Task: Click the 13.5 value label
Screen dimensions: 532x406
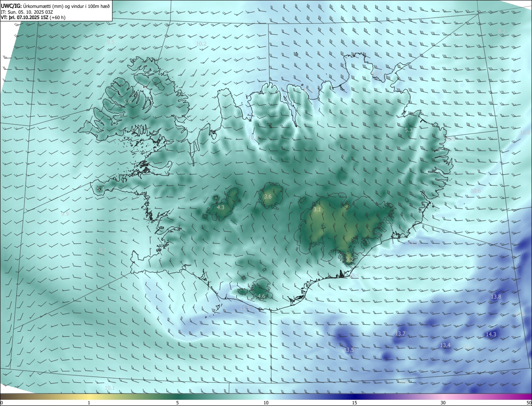Action: [x=349, y=350]
